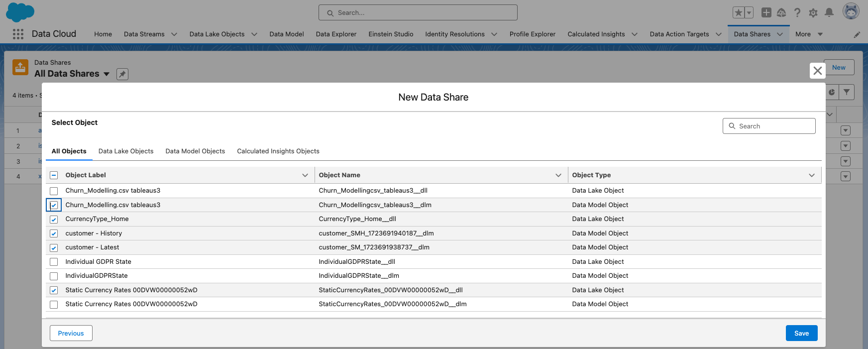The height and width of the screenshot is (349, 868).
Task: Switch to the Data Lake Objects tab
Action: [x=126, y=151]
